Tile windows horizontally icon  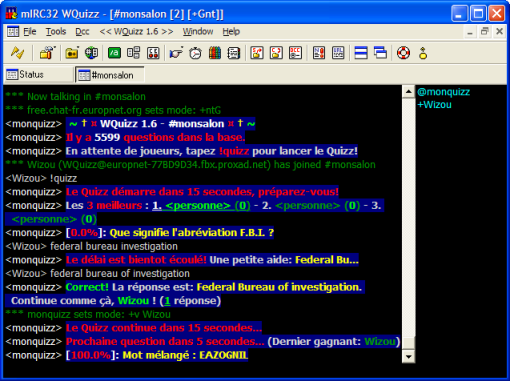click(361, 53)
